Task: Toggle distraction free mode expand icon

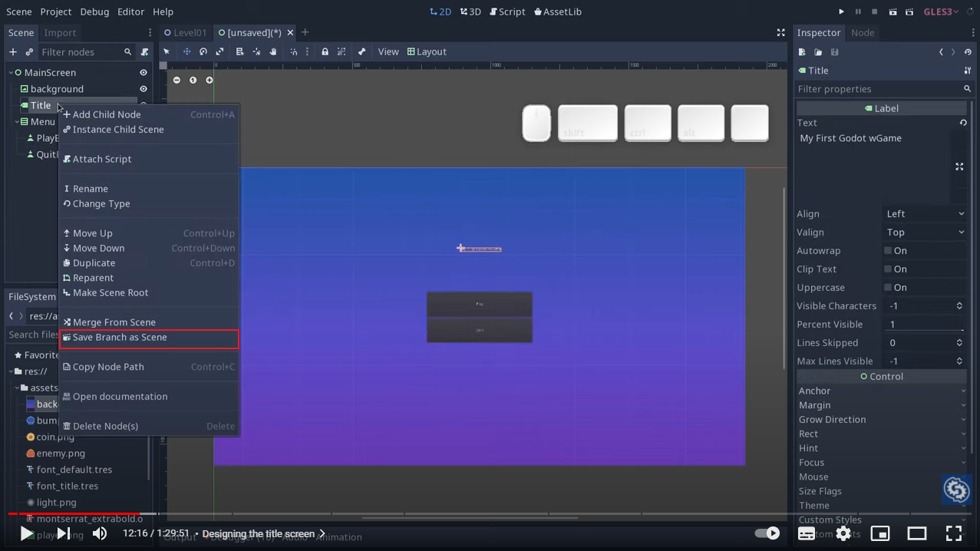Action: click(780, 32)
